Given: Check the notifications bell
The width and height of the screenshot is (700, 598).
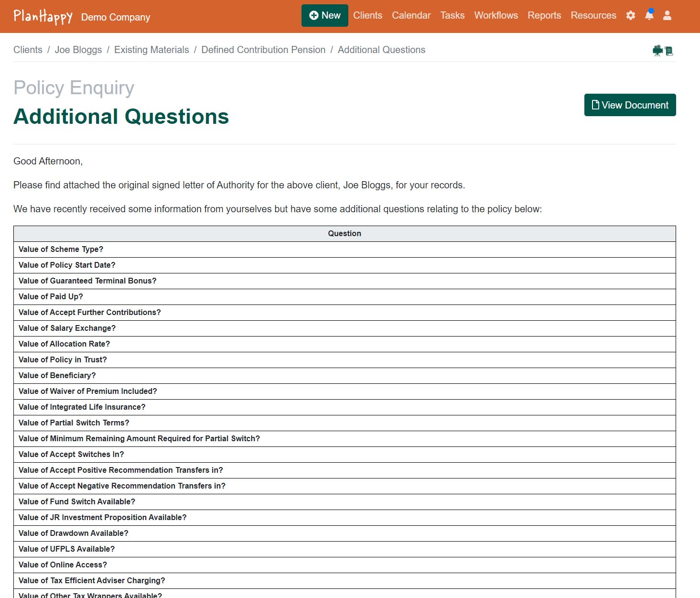Looking at the screenshot, I should tap(649, 15).
